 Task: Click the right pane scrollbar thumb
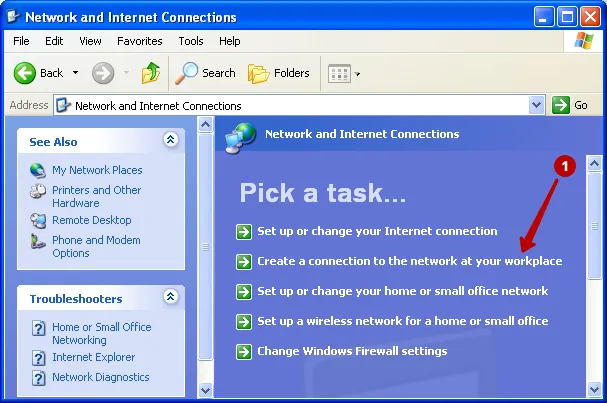coord(594,226)
